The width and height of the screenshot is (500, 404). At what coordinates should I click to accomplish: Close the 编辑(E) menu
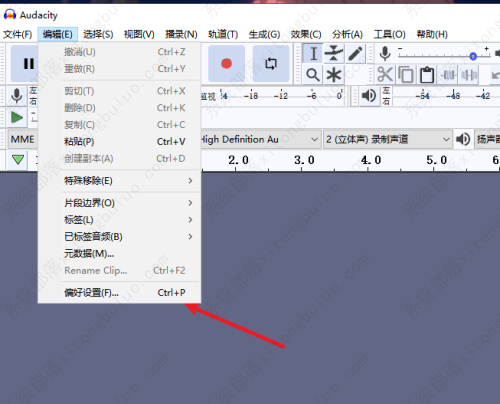pyautogui.click(x=58, y=34)
